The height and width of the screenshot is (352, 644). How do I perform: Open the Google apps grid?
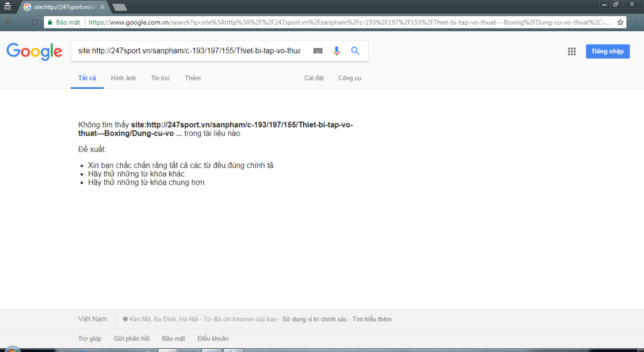tap(572, 52)
